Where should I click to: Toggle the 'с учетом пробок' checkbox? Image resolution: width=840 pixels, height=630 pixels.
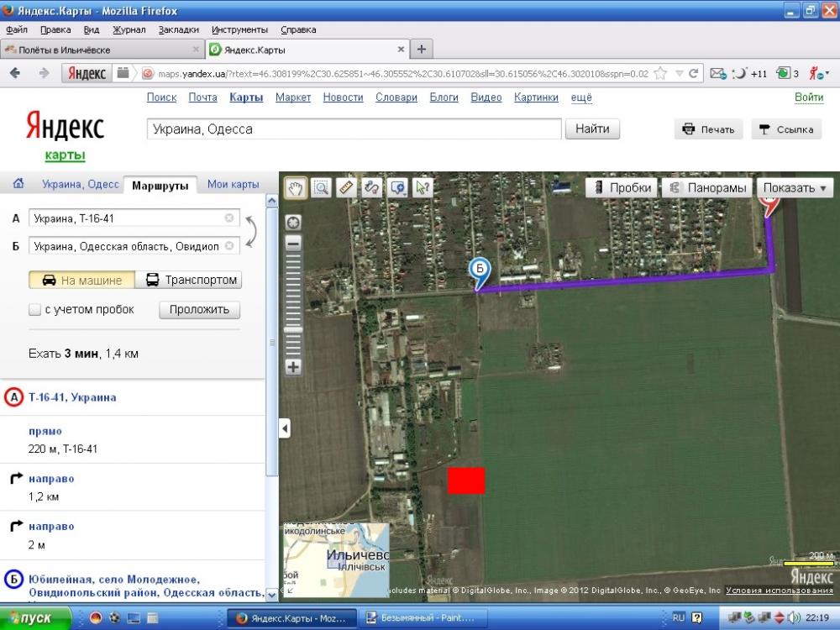tap(34, 310)
